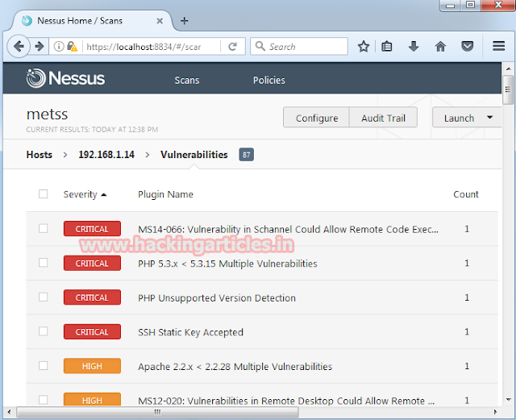Reload the page with the refresh icon

233,47
